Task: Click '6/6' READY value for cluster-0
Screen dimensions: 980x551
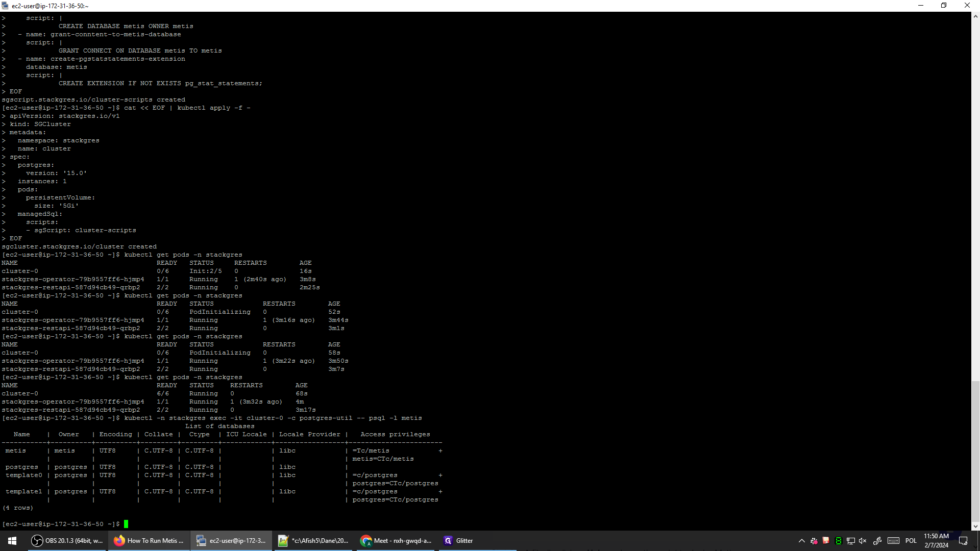Action: coord(163,393)
